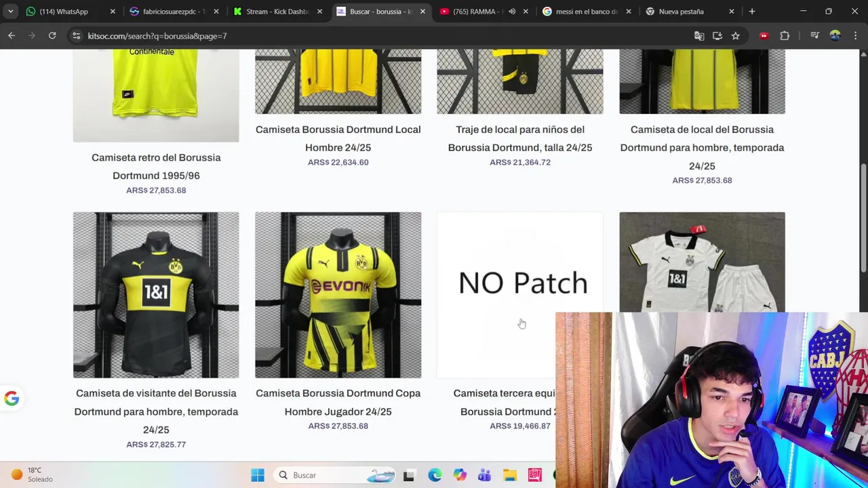The image size is (868, 488).
Task: Mute the RAMMA YouTube tab audio
Action: (x=512, y=12)
